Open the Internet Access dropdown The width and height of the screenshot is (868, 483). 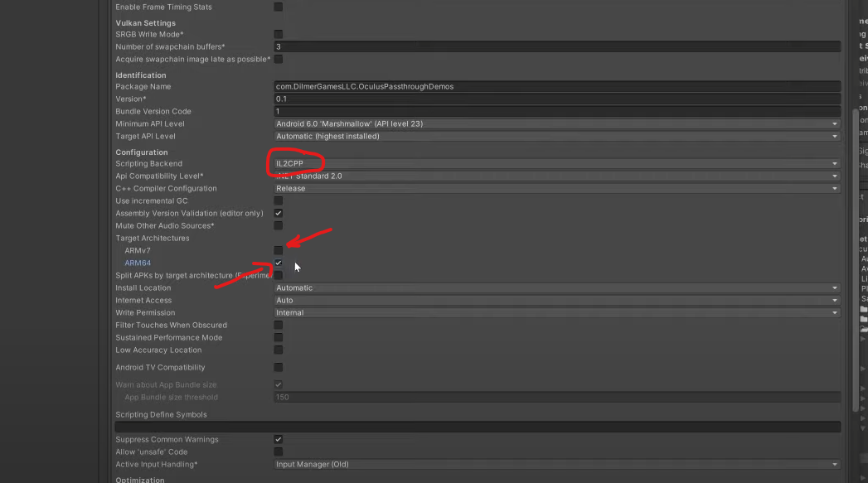click(555, 300)
